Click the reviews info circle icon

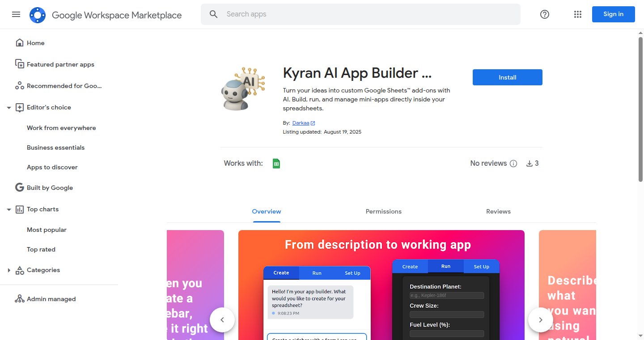pyautogui.click(x=513, y=164)
